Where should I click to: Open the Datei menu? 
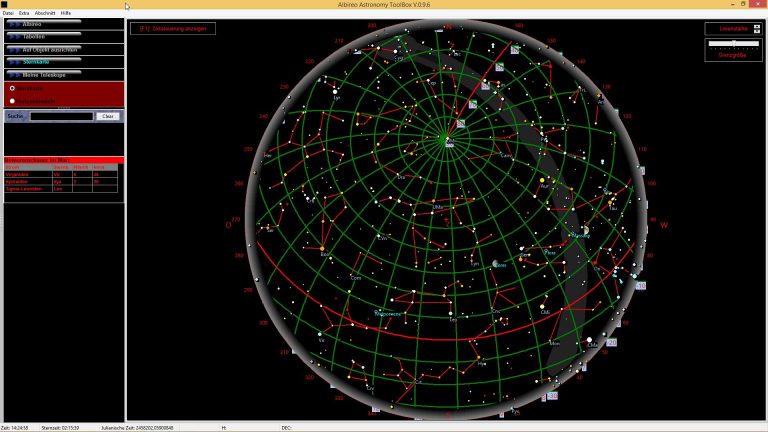(8, 13)
